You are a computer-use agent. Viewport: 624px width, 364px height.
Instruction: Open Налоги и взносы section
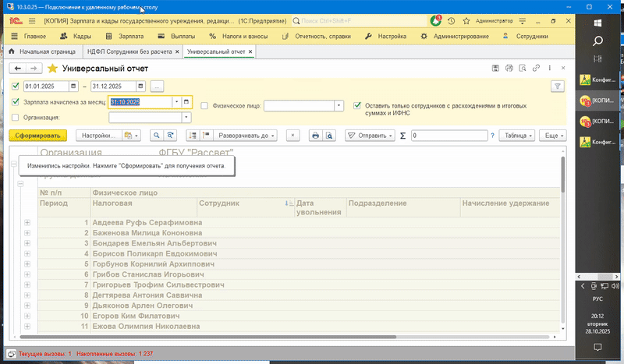coord(239,36)
